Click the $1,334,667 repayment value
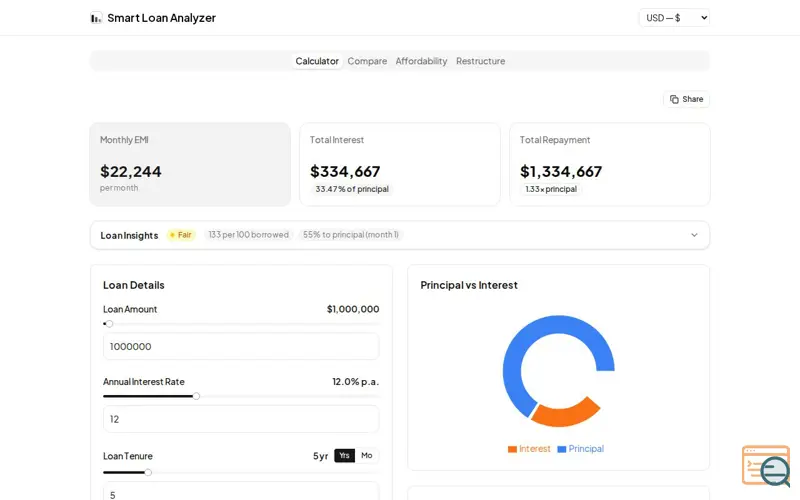Viewport: 800px width, 500px height. [x=561, y=171]
